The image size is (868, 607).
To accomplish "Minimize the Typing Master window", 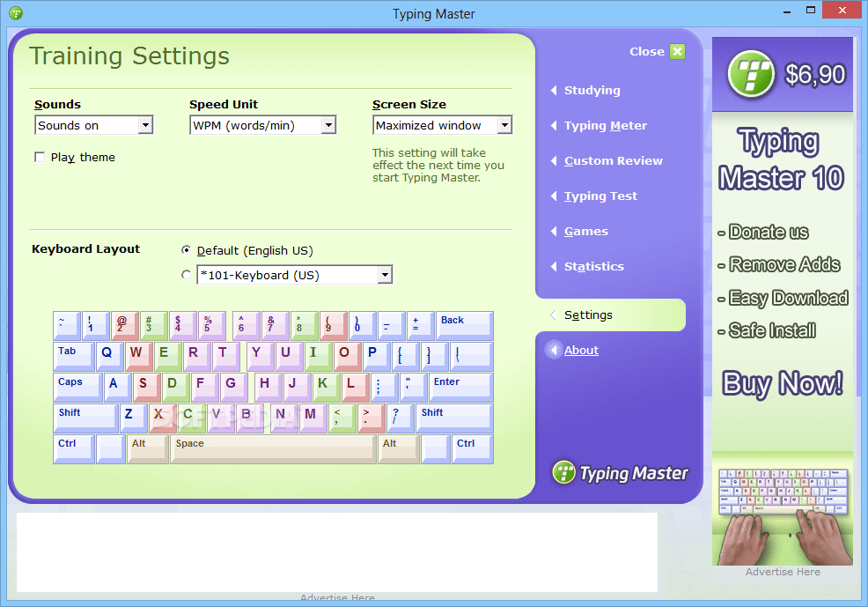I will click(x=787, y=11).
